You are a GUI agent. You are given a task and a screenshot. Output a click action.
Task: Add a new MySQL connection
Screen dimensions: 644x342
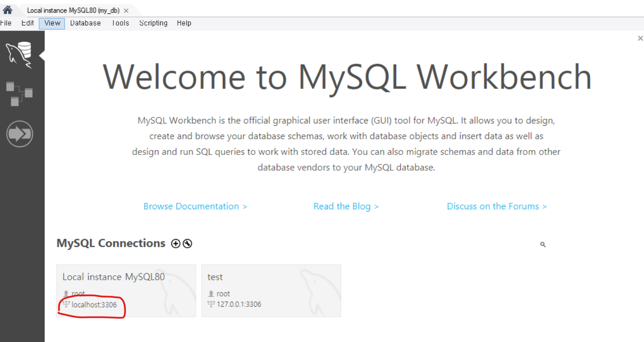coord(176,244)
